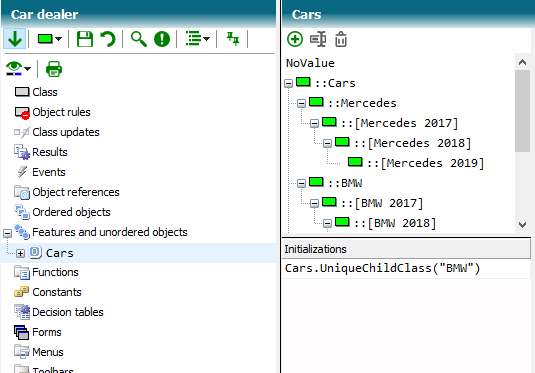Add a value with green plus icon
The width and height of the screenshot is (535, 373).
click(295, 39)
